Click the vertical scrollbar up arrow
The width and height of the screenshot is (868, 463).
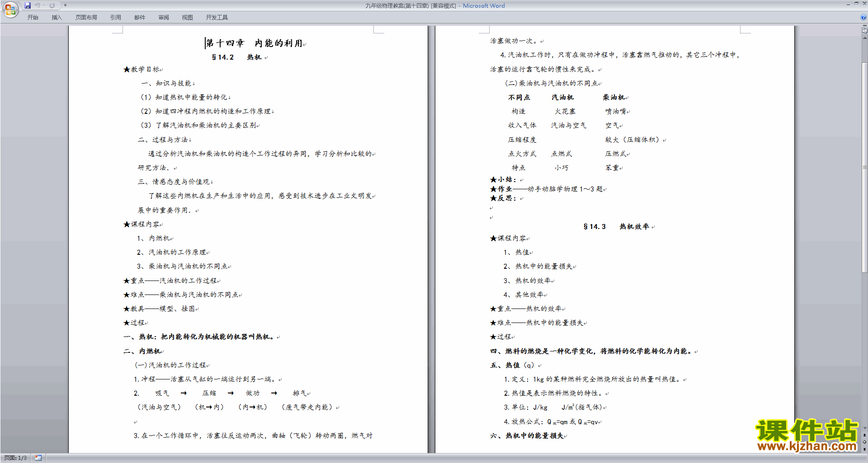865,38
